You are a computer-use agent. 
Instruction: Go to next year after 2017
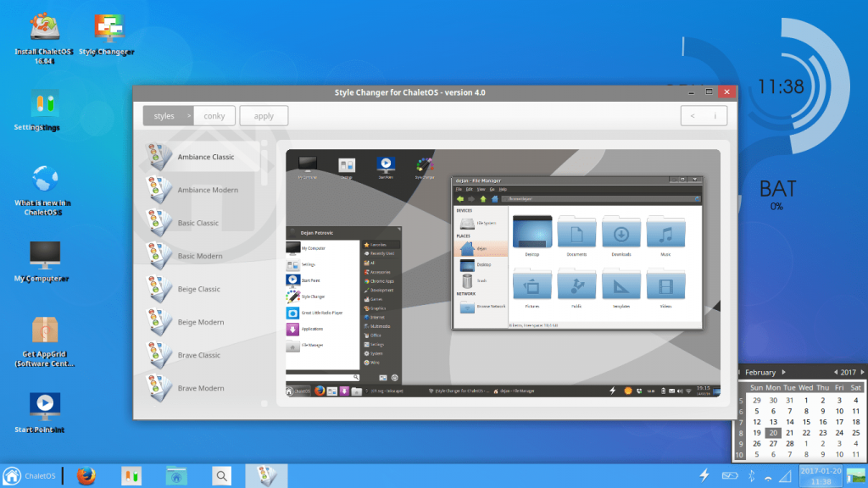[862, 372]
